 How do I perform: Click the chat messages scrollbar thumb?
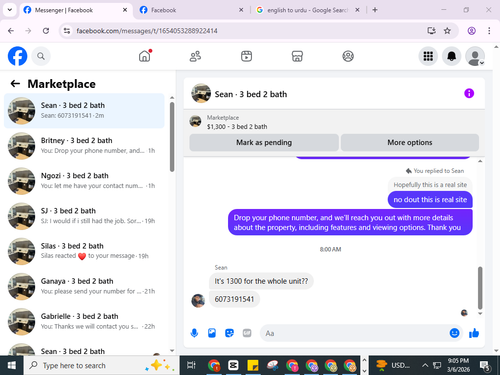pyautogui.click(x=480, y=288)
